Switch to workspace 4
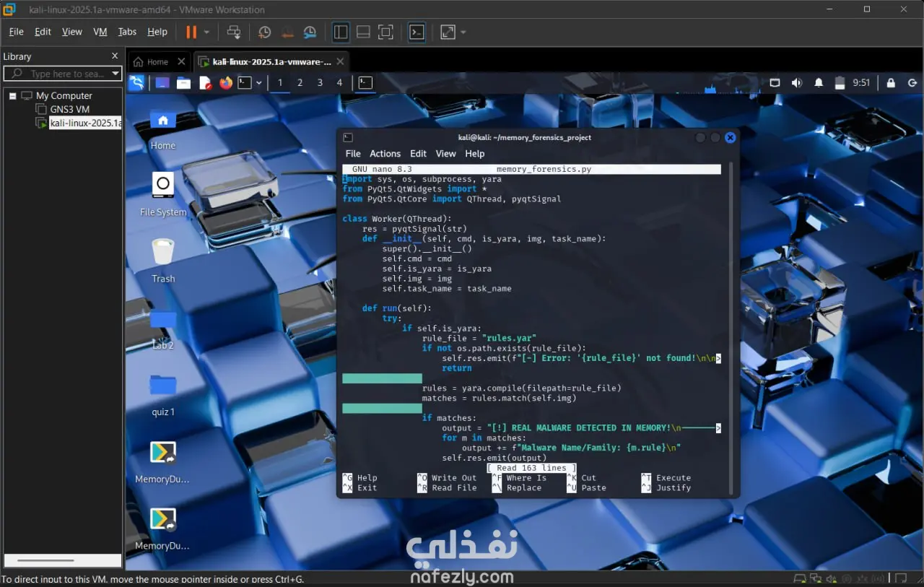 pyautogui.click(x=339, y=83)
